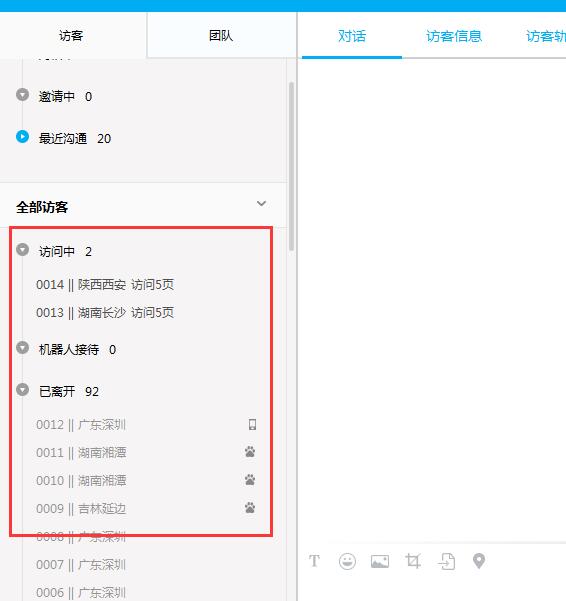Image resolution: width=566 pixels, height=601 pixels.
Task: Collapse the 访问中 group arrow
Action: (22, 250)
